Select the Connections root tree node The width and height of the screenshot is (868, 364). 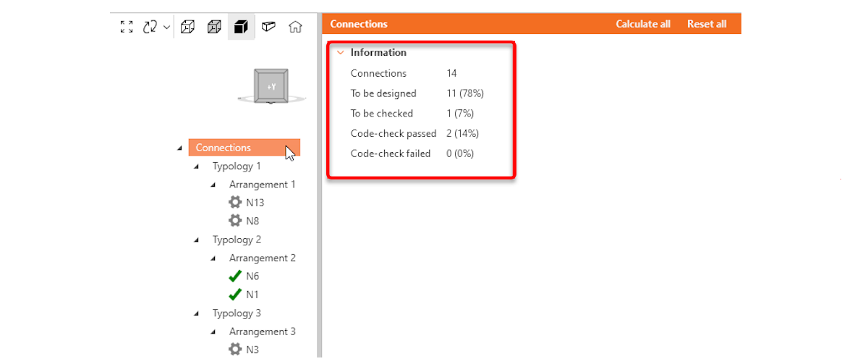click(224, 148)
